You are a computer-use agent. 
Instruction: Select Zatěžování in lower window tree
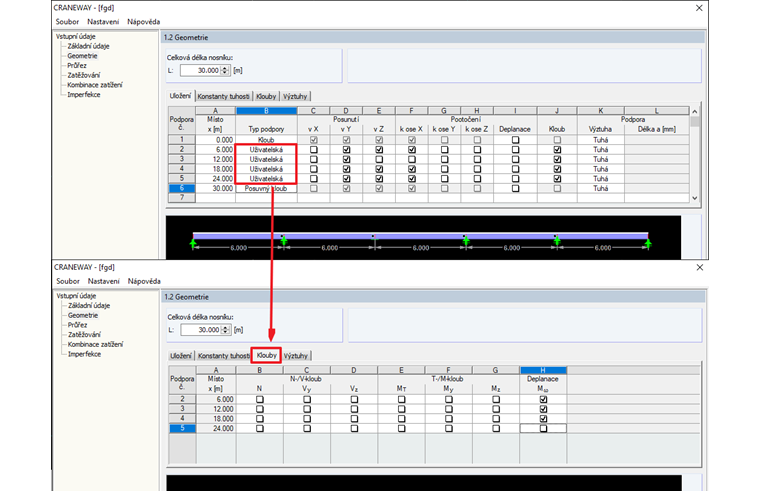(84, 334)
